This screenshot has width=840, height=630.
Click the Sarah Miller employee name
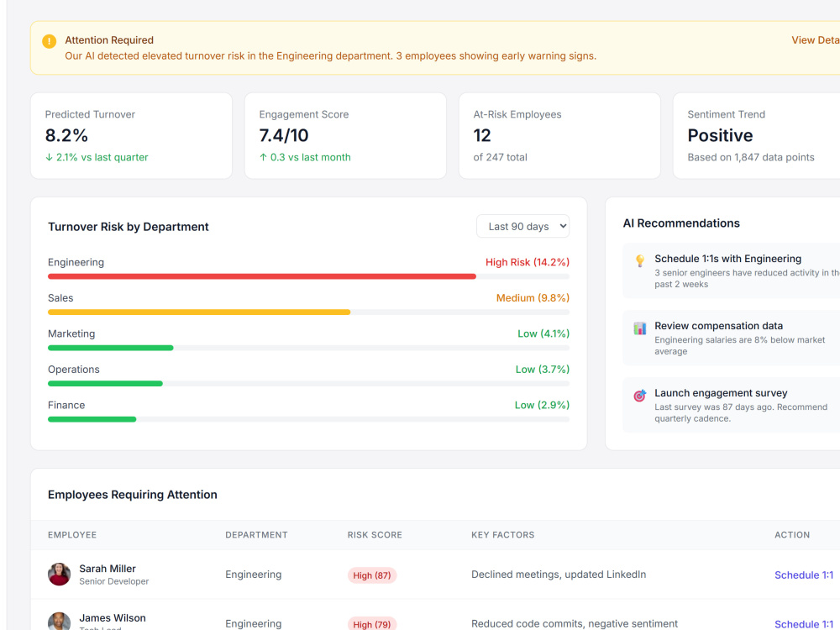(108, 569)
